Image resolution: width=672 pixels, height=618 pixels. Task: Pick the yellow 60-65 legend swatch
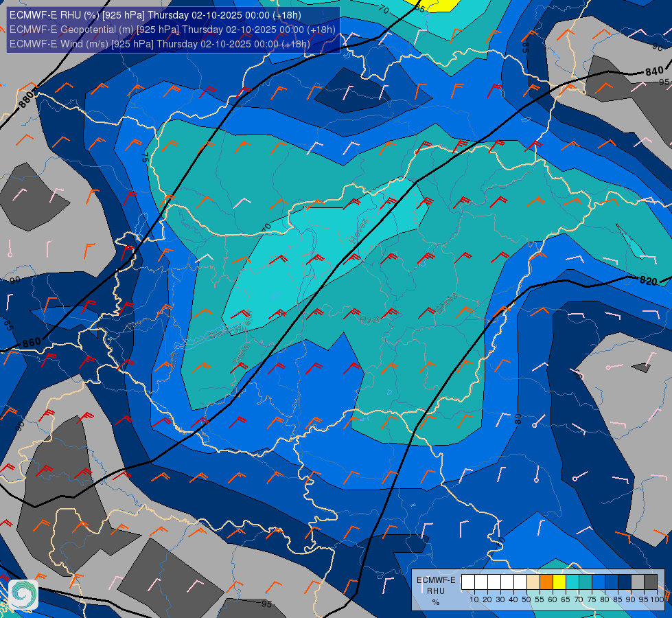[x=559, y=582]
